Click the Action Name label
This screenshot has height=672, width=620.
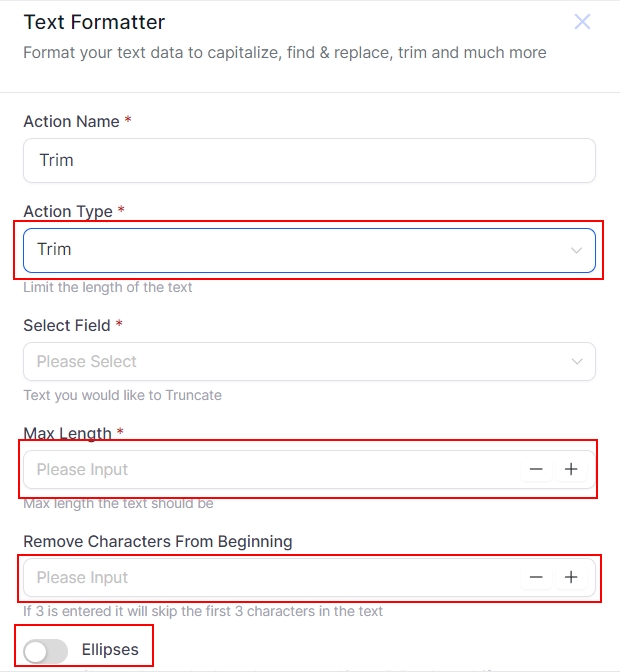[x=71, y=121]
